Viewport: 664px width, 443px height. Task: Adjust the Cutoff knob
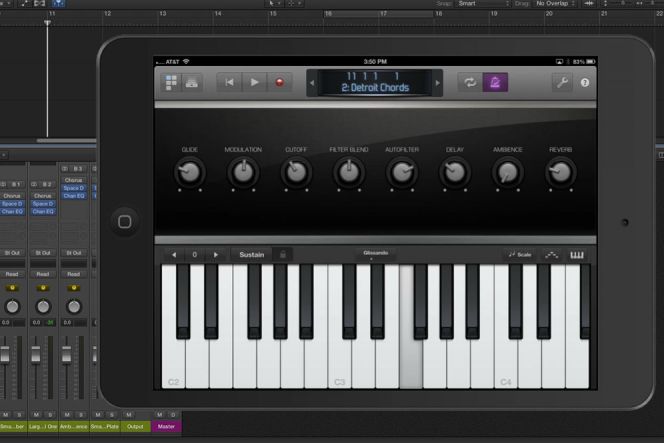click(296, 172)
